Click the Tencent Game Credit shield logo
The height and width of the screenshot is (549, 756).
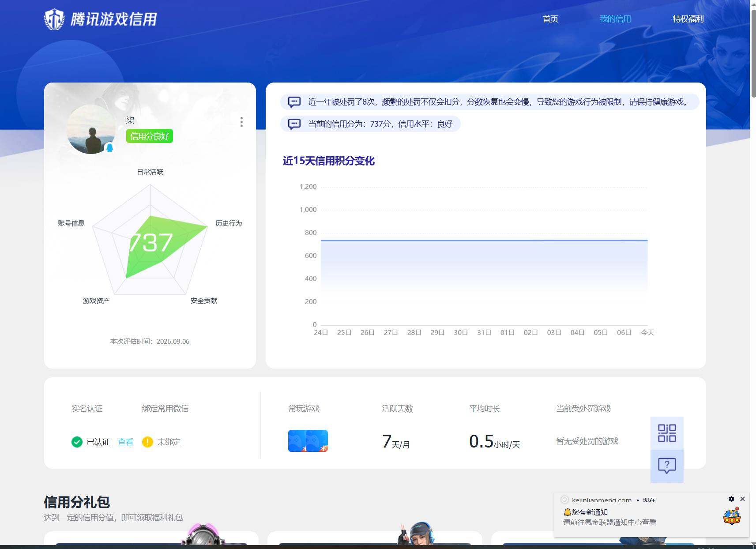pyautogui.click(x=54, y=19)
